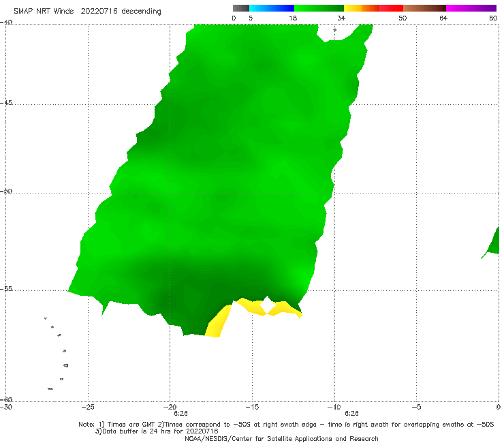
Task: Click the white diamond gap in yellow area
Action: point(267,305)
